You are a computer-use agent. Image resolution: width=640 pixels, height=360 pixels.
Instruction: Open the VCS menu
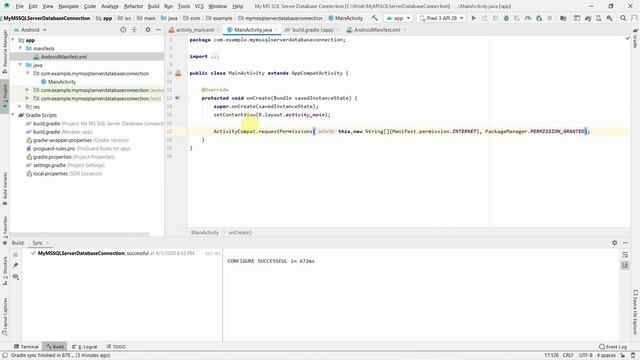(x=199, y=6)
